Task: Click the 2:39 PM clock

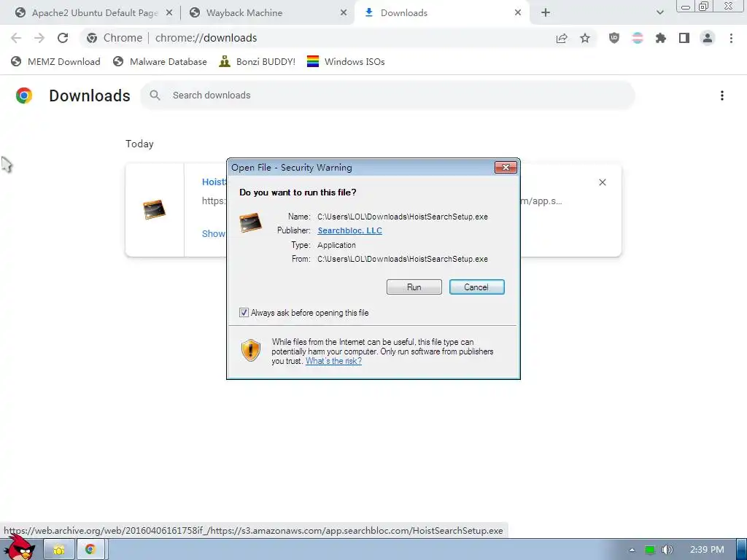Action: [707, 550]
